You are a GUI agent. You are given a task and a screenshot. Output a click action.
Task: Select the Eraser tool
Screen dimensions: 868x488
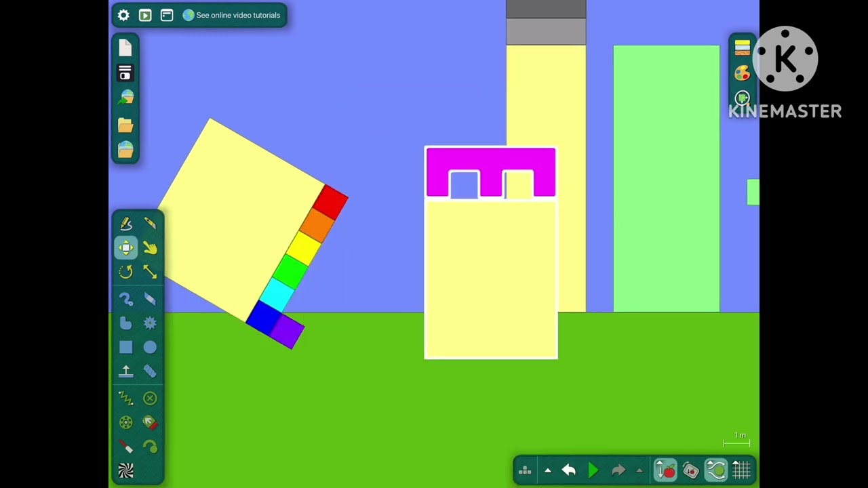(x=150, y=299)
